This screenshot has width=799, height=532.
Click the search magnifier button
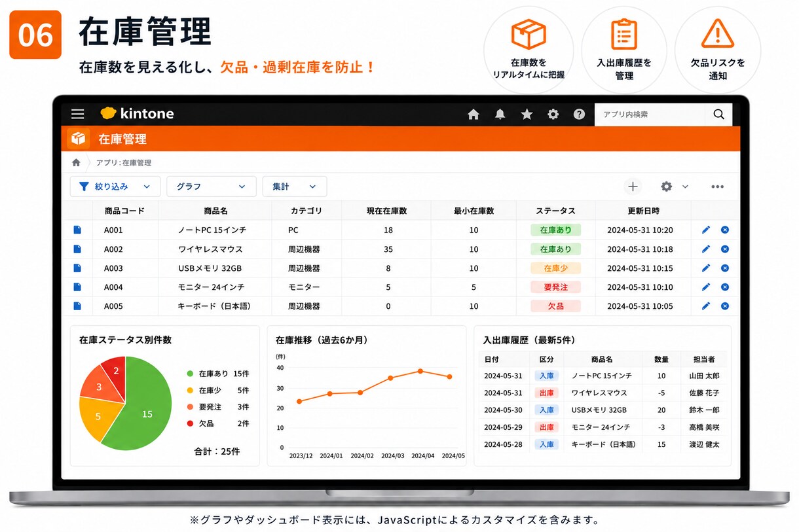(719, 115)
